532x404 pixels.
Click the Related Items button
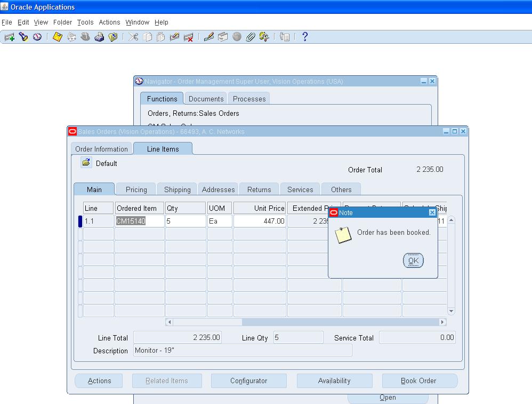pos(167,381)
